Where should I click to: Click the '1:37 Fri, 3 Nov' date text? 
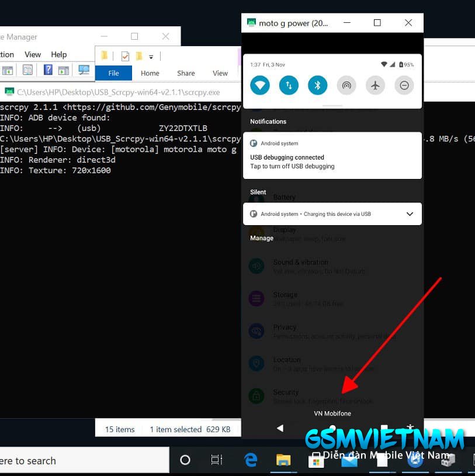click(x=268, y=65)
